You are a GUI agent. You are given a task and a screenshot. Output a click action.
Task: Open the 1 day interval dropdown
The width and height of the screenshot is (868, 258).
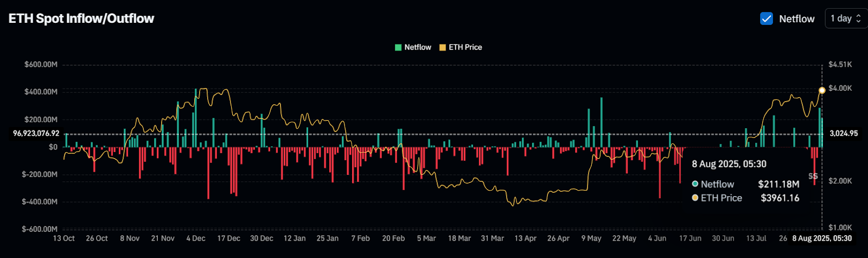click(845, 18)
